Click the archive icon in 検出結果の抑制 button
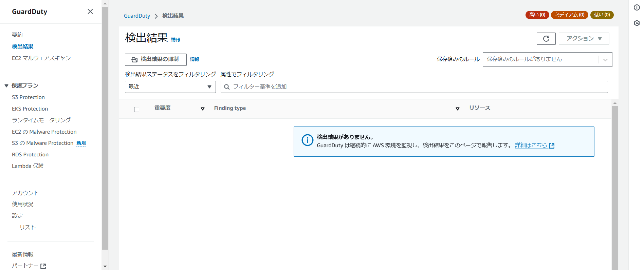This screenshot has height=270, width=644. 134,60
